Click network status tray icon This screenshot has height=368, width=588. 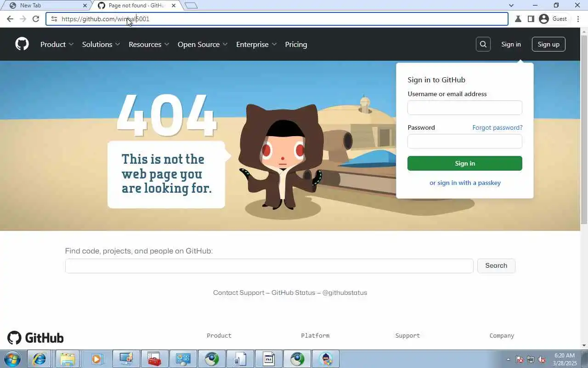point(531,359)
